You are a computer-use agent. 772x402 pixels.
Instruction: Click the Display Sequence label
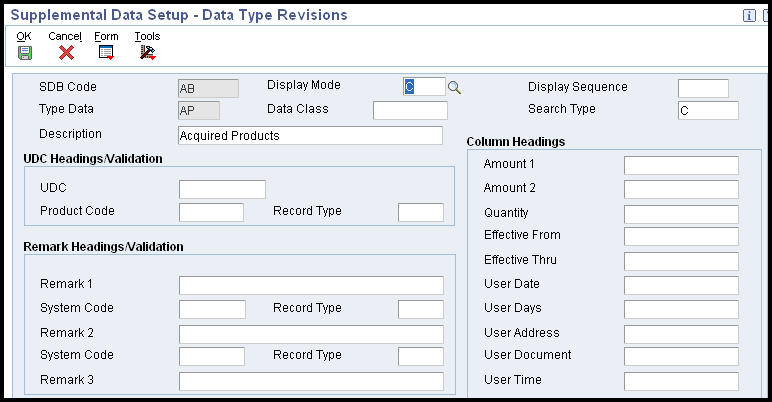(578, 87)
